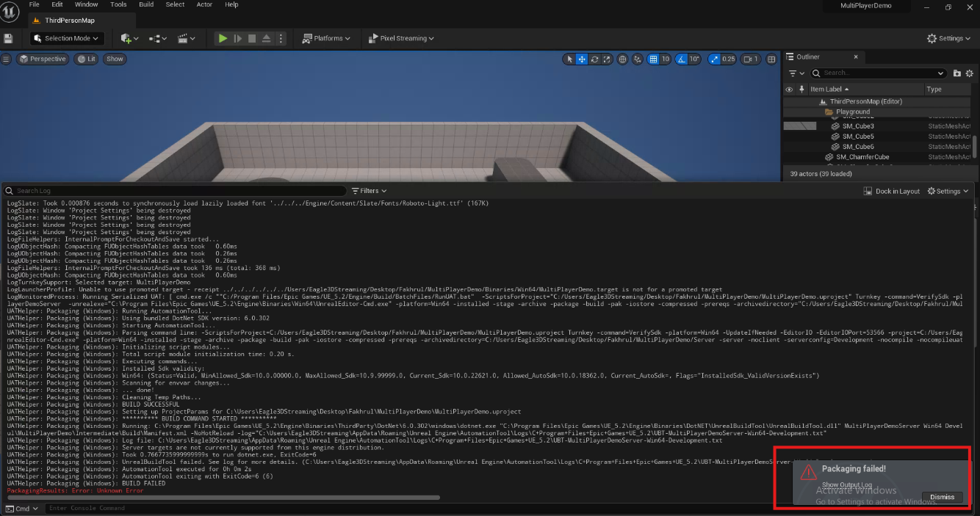Open the Build menu

tap(146, 4)
